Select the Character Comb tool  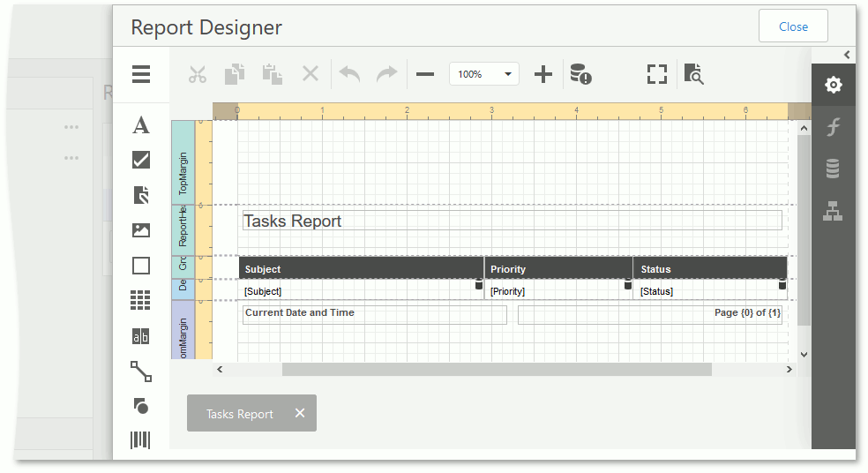pos(140,336)
